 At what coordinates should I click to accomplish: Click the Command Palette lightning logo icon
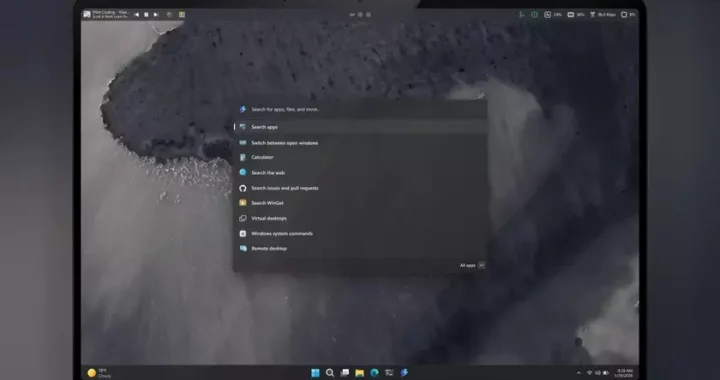pyautogui.click(x=243, y=109)
